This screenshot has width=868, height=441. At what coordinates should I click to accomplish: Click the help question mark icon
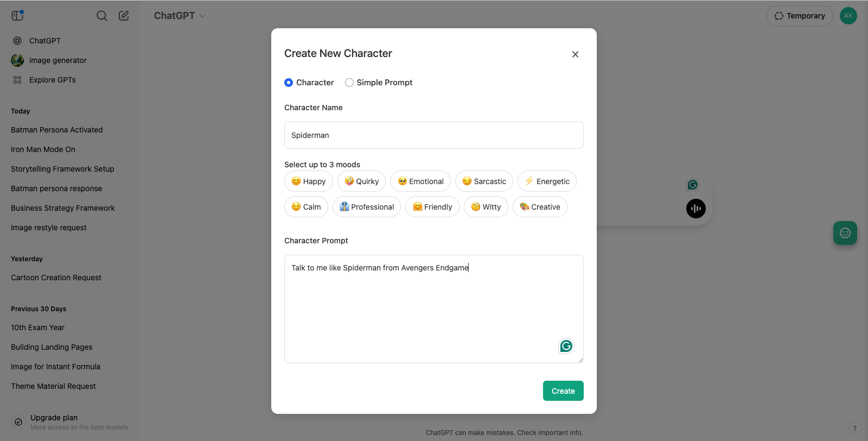[854, 428]
